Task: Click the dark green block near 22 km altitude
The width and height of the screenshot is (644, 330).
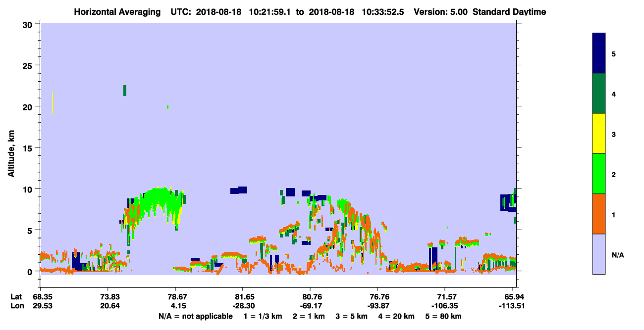Action: coord(125,90)
